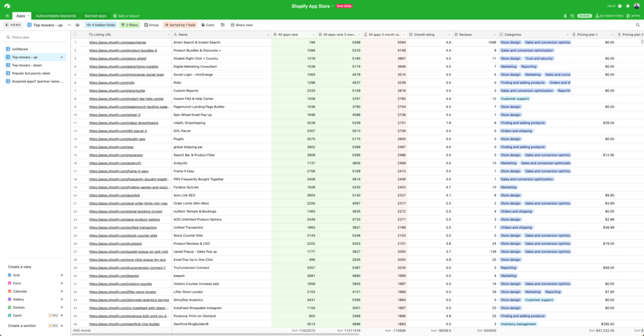This screenshot has width=644, height=336.
Task: Open the gemfind-ring-builder listing link
Action: (124, 324)
